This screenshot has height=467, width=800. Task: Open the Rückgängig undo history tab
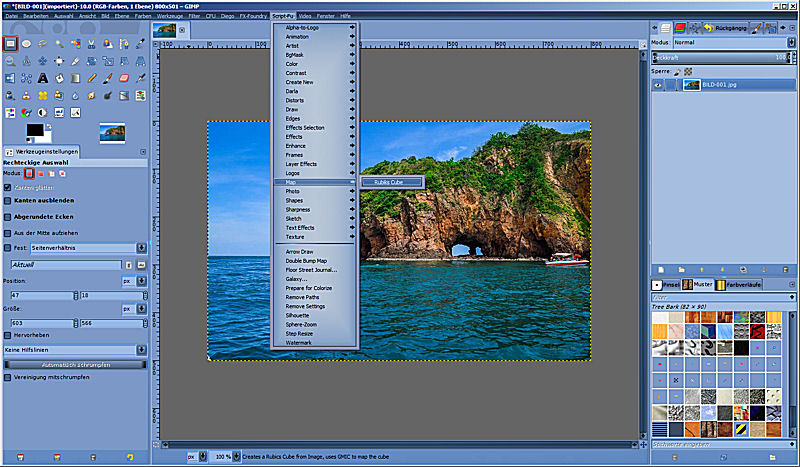(727, 28)
